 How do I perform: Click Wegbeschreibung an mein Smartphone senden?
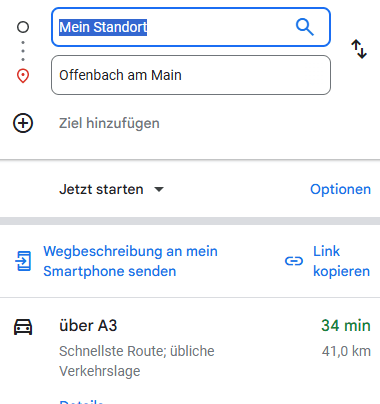coord(130,261)
